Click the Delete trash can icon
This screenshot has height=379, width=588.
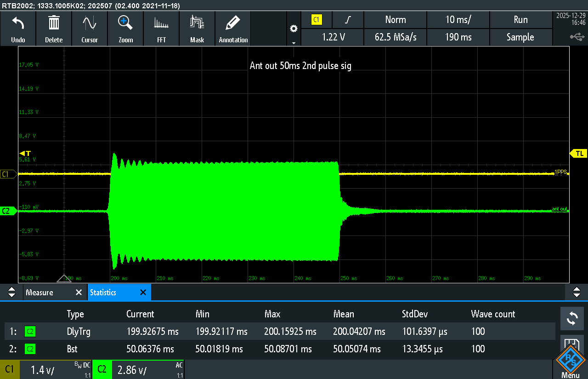(x=54, y=23)
